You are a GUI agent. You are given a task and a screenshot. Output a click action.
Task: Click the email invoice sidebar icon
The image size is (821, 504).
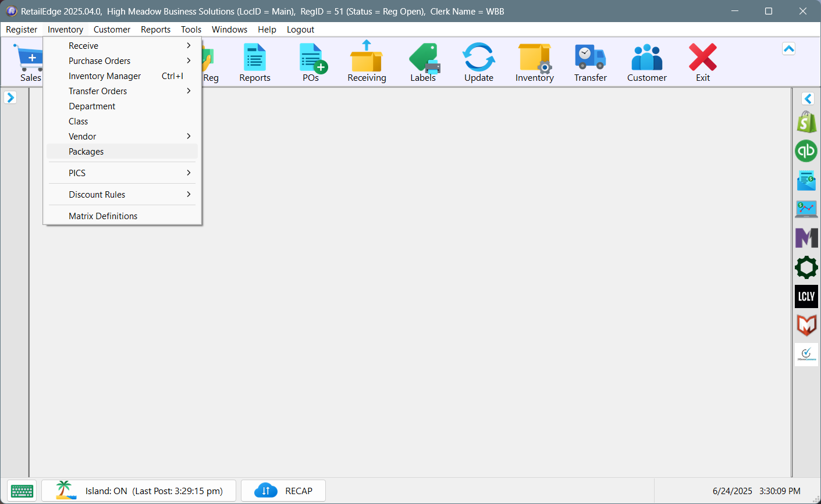tap(806, 180)
